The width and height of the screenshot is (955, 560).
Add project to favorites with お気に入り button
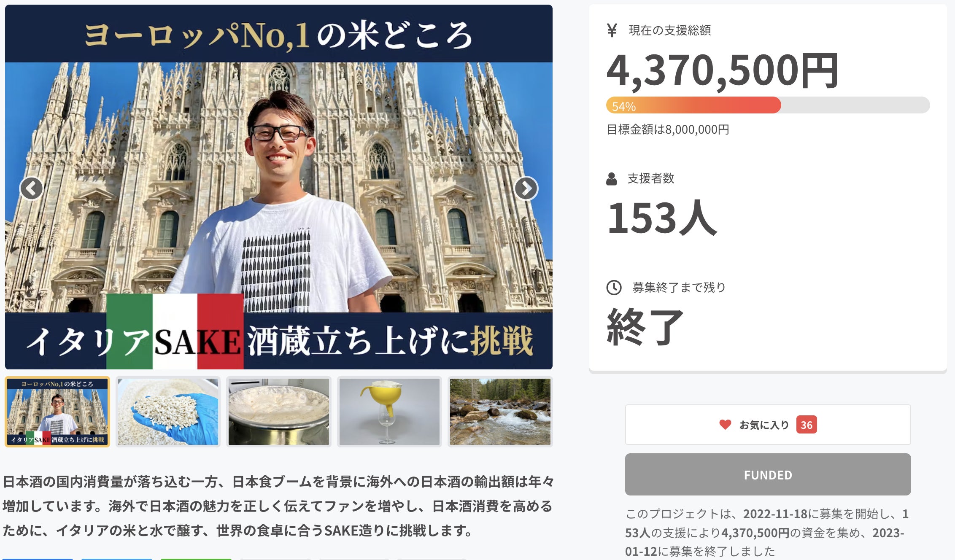[x=768, y=425]
